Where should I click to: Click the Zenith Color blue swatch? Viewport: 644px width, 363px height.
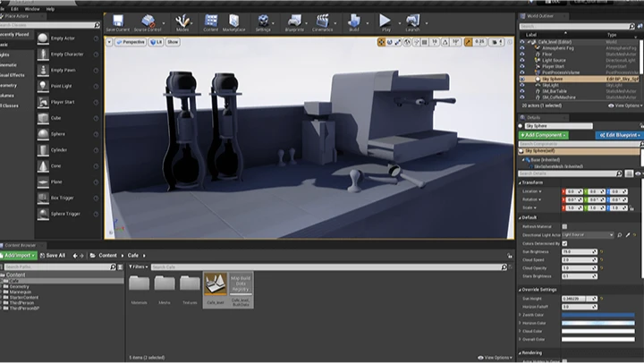598,315
